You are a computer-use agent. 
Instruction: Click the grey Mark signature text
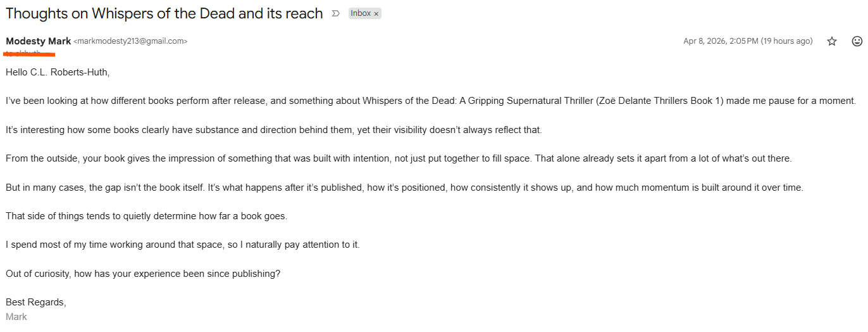click(16, 316)
